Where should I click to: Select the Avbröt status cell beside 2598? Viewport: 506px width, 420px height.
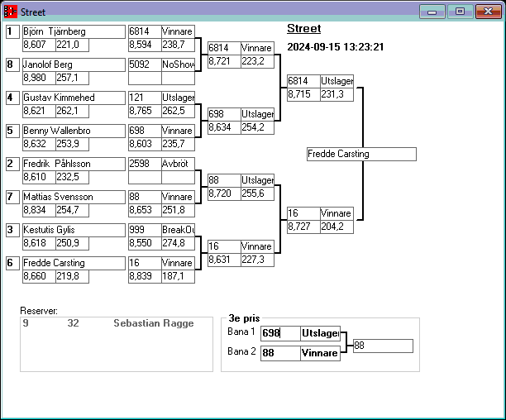[177, 164]
